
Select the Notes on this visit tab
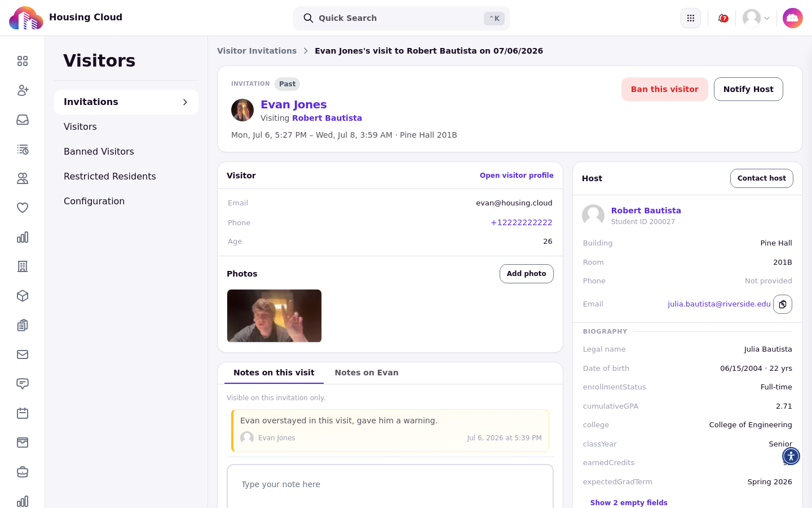point(274,373)
